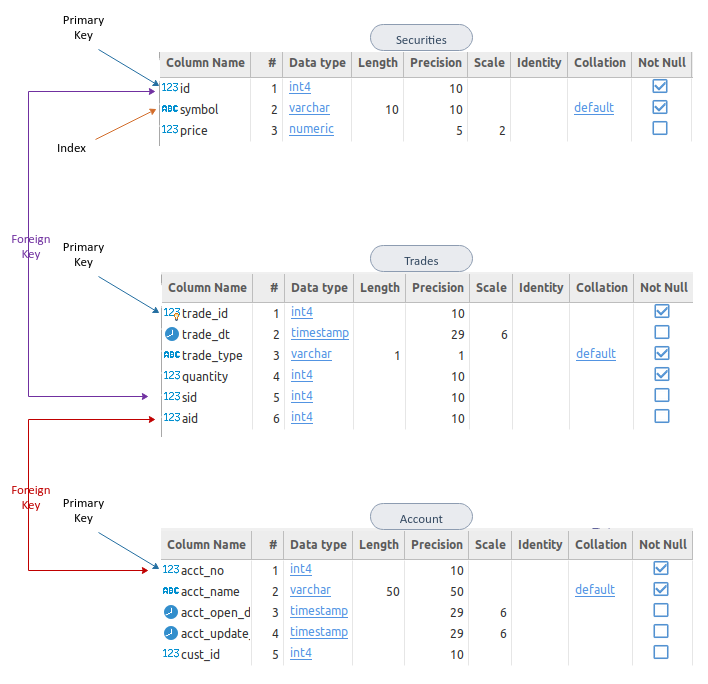
Task: Click the clock icon beside acct_open_d
Action: [170, 612]
